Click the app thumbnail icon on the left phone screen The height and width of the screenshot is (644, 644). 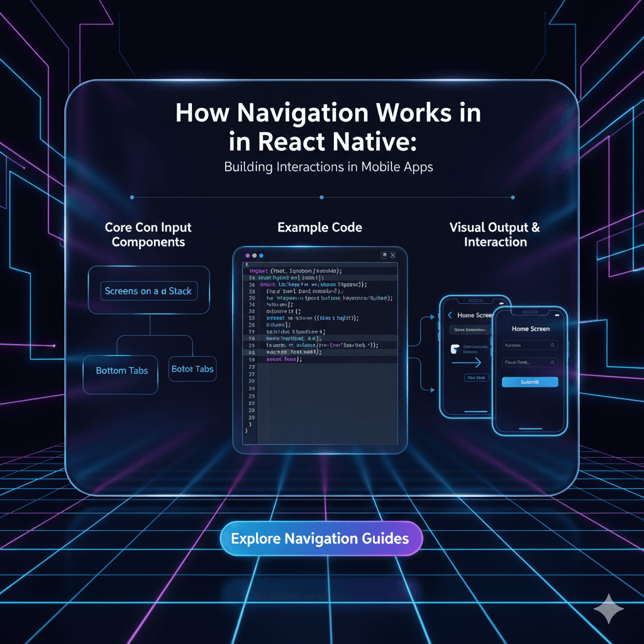pos(455,349)
